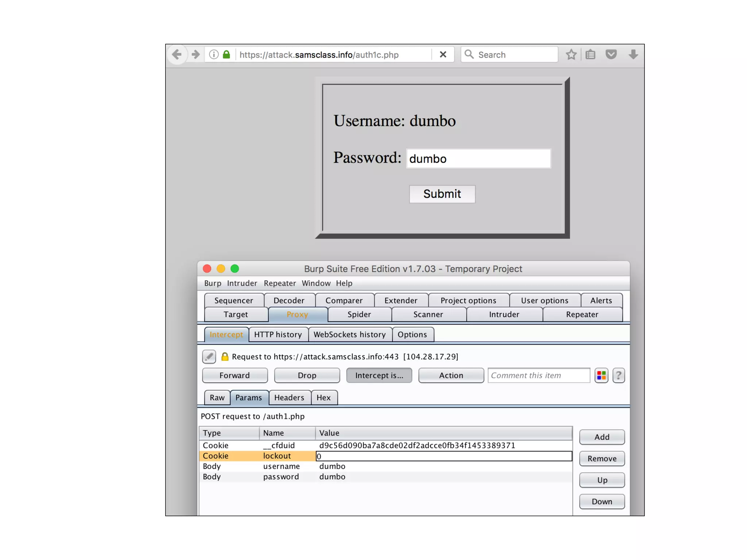747x560 pixels.
Task: Click the Burp help question mark icon
Action: [618, 375]
